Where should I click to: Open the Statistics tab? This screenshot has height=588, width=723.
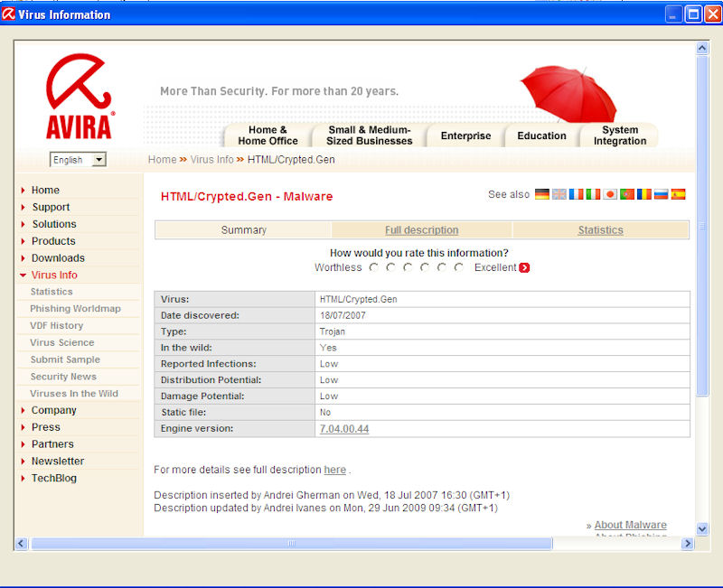coord(600,230)
